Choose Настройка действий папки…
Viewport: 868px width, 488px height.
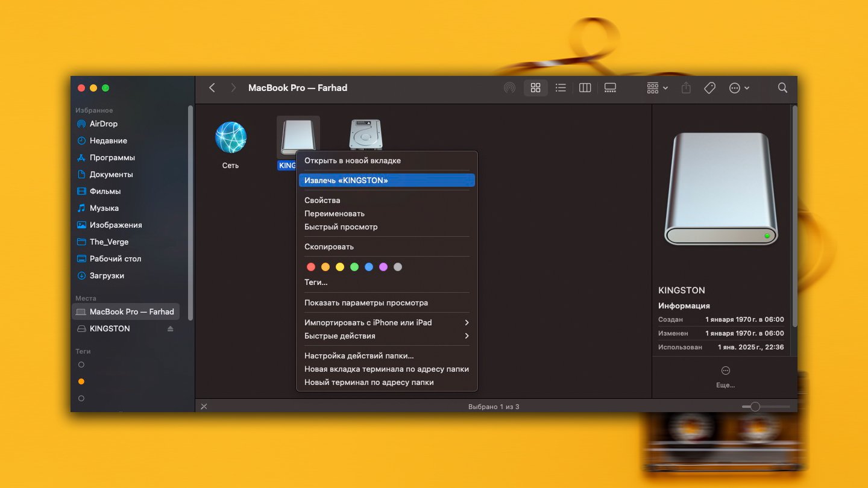[x=386, y=355]
